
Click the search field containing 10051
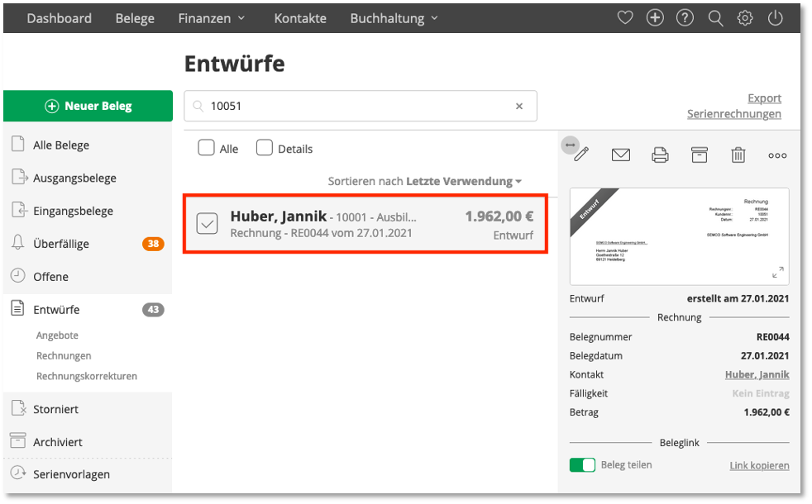point(361,106)
